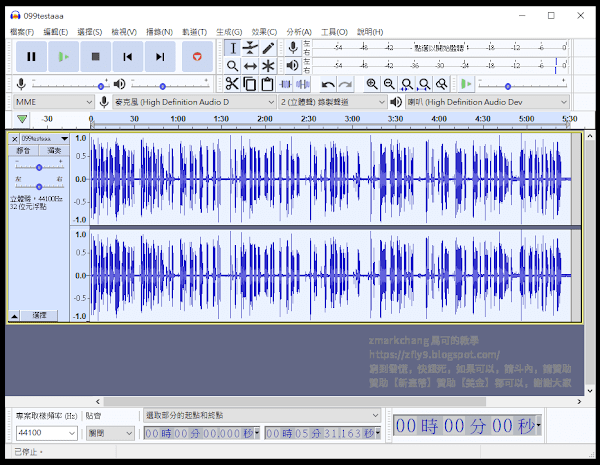Image resolution: width=600 pixels, height=465 pixels.
Task: Click the green timeline playhead pin
Action: coord(22,119)
